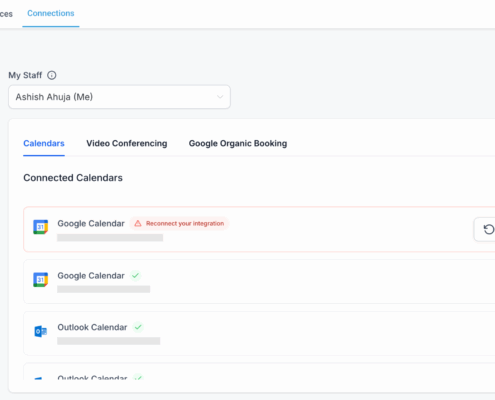This screenshot has width=495, height=400.
Task: Select the second Google Calendar row
Action: [x=259, y=282]
